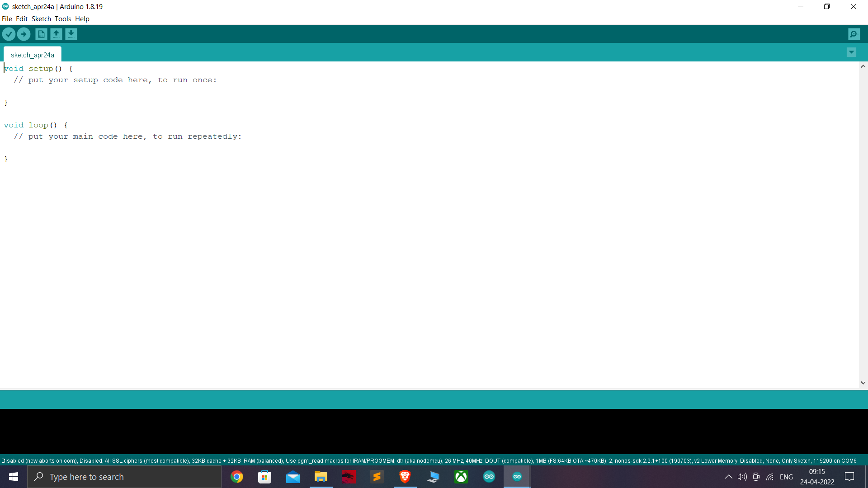The height and width of the screenshot is (488, 868).
Task: Click the Arduino logo in title bar
Action: click(x=5, y=6)
